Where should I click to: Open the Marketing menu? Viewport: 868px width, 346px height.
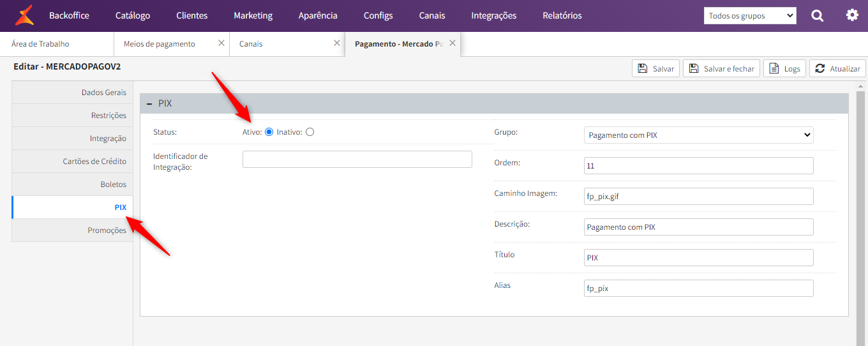click(253, 15)
